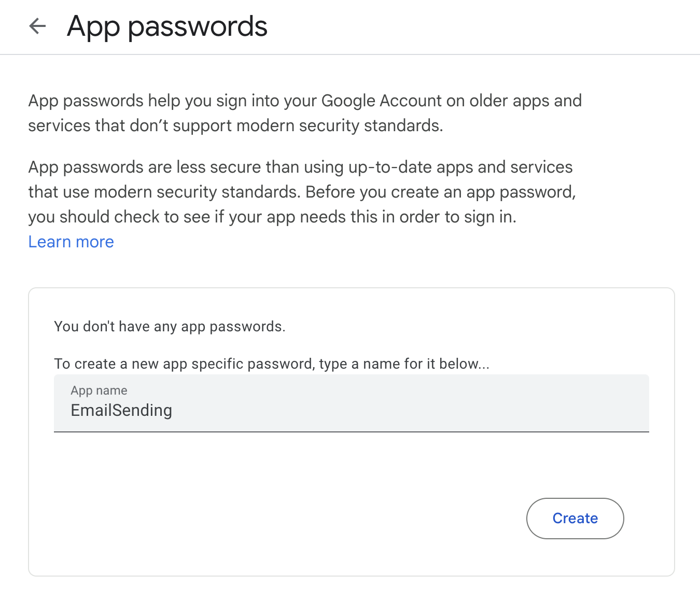Click the EmailSending value in the field
This screenshot has height=616, width=700.
tap(121, 410)
